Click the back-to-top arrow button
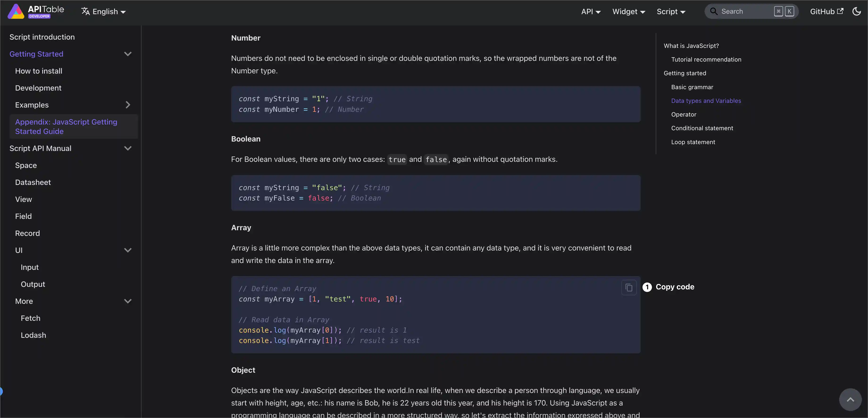 (x=851, y=399)
